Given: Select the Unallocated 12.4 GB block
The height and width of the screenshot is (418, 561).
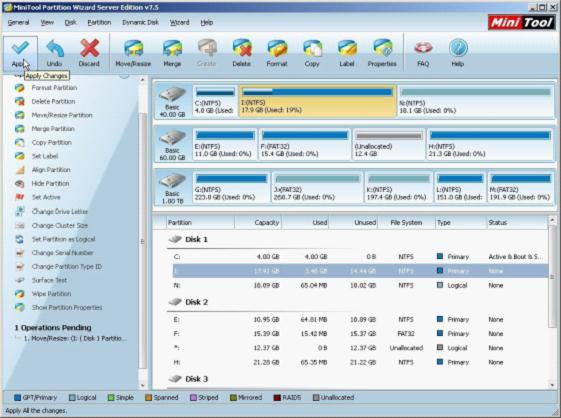Looking at the screenshot, I should 389,144.
